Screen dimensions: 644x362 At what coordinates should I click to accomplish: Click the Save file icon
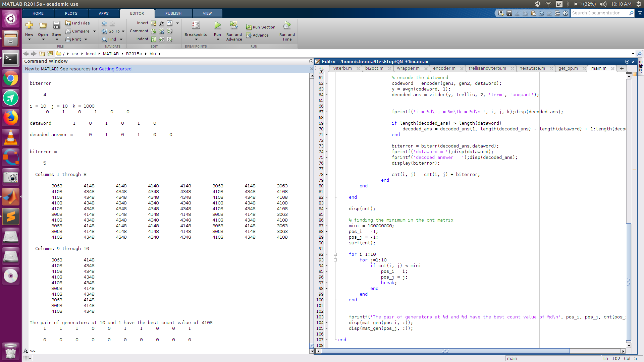click(56, 25)
